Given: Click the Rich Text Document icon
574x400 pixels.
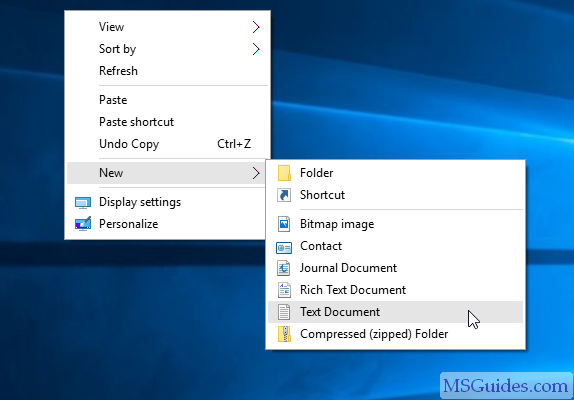Looking at the screenshot, I should 284,290.
